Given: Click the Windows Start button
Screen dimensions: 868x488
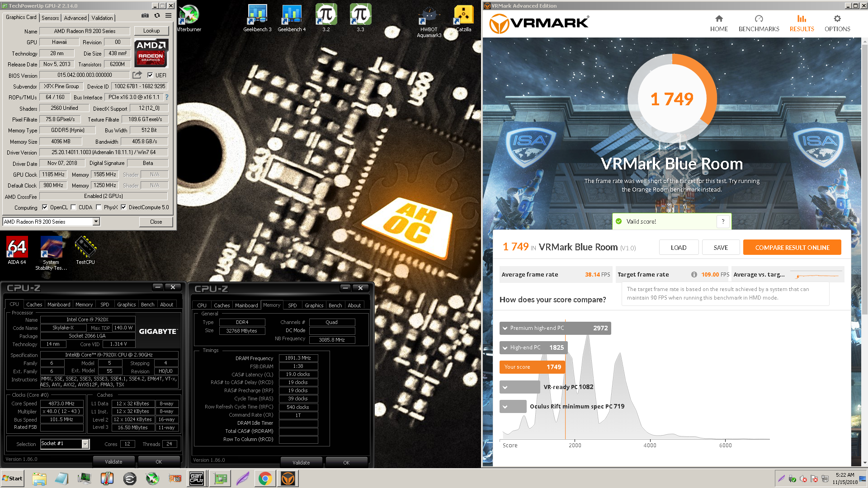Looking at the screenshot, I should (x=12, y=479).
